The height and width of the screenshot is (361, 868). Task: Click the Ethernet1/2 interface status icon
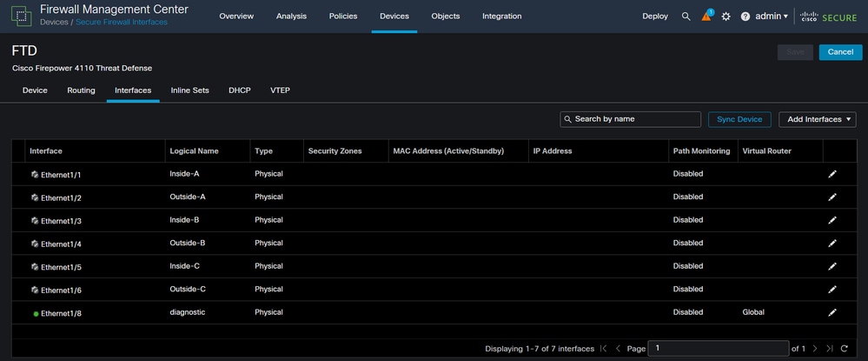click(35, 197)
